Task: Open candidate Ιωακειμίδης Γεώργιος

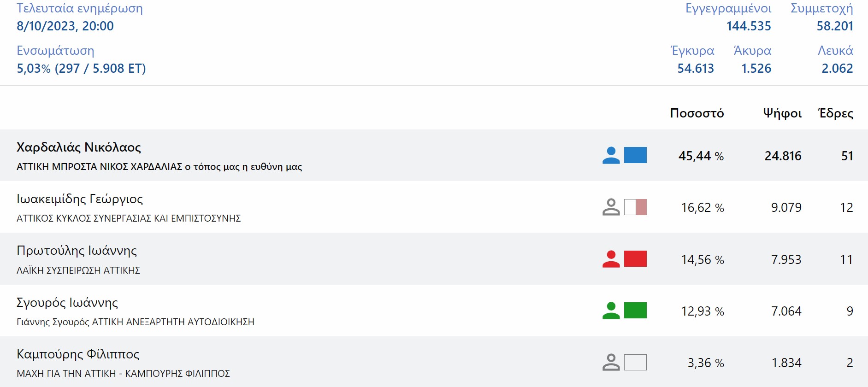Action: (80, 199)
